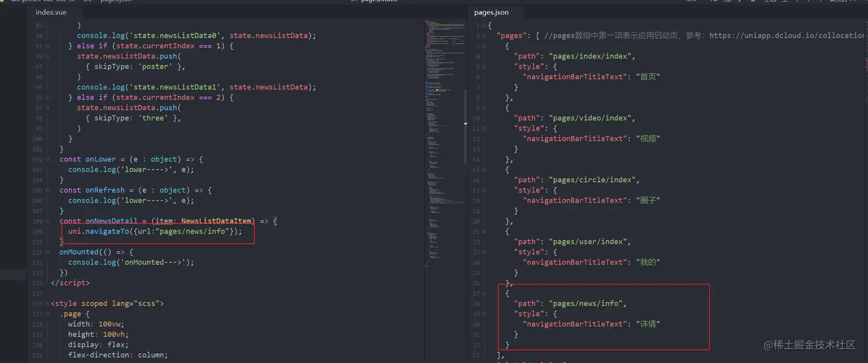The height and width of the screenshot is (363, 868).
Task: Click the onRefresh constant name
Action: point(105,190)
